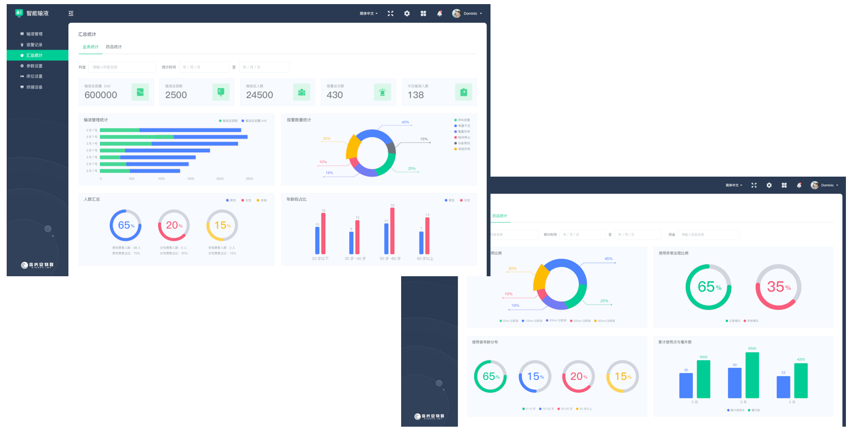Focus the 科室 name input field
868x439 pixels.
122,67
